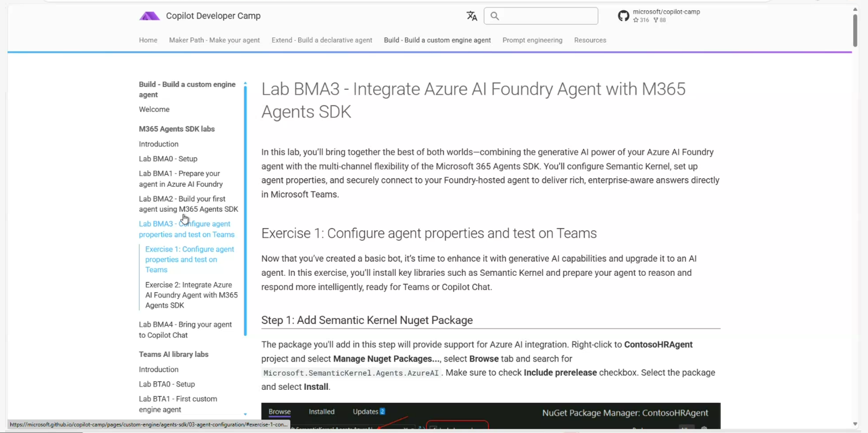The width and height of the screenshot is (868, 433).
Task: Click the M365 Agents SDK labs section heading
Action: click(177, 129)
